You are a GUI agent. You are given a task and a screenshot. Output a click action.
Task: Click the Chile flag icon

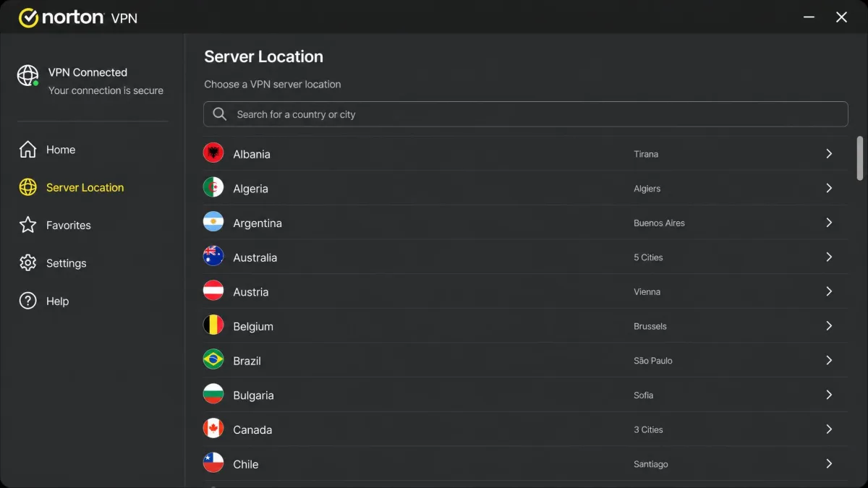pyautogui.click(x=213, y=463)
